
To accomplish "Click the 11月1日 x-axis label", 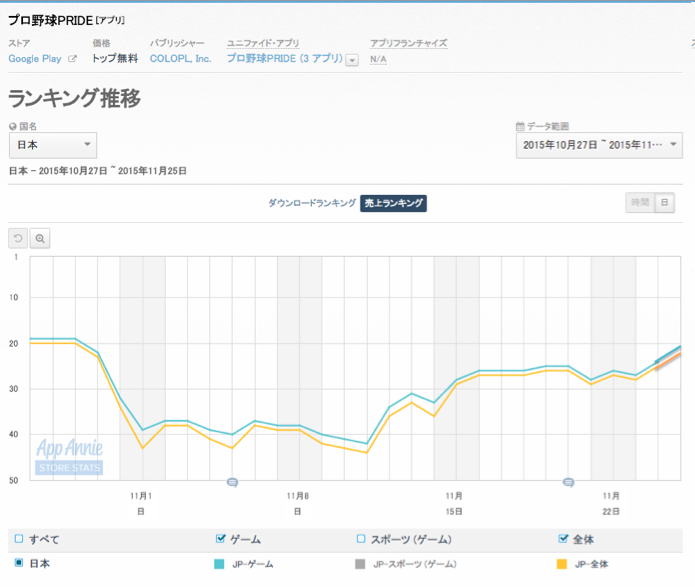I will coord(141,504).
